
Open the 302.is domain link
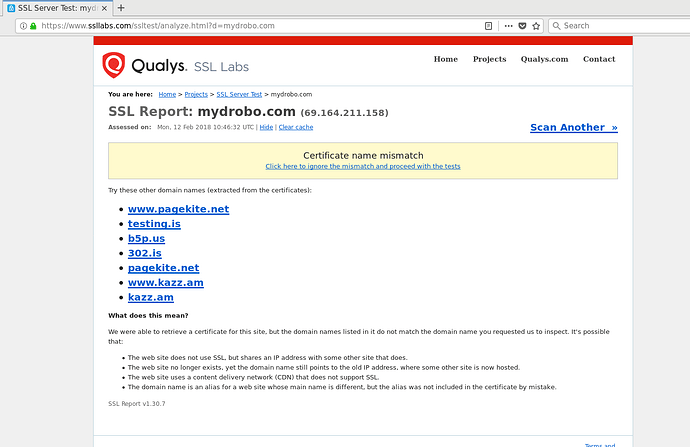[144, 253]
